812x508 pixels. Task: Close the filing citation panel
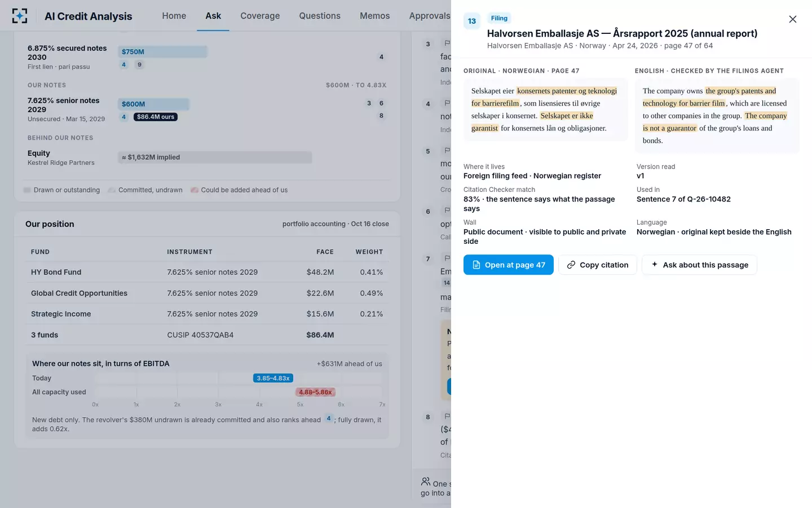point(792,19)
